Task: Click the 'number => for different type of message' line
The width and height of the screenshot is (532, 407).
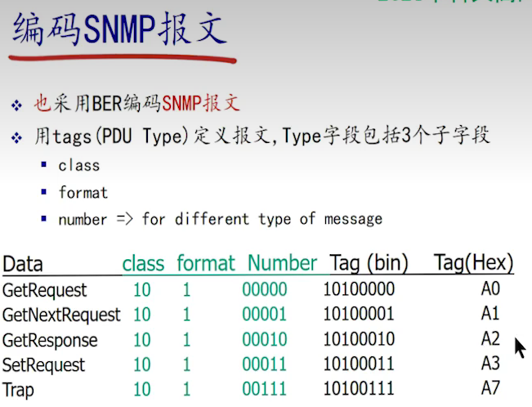Action: (x=220, y=219)
